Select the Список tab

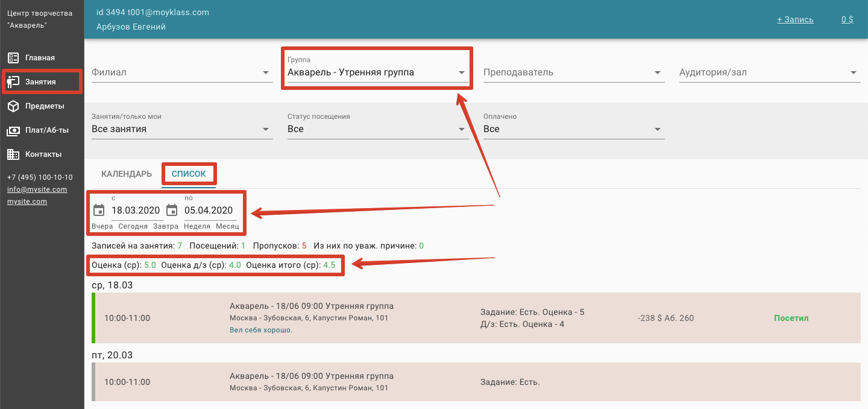coord(189,174)
